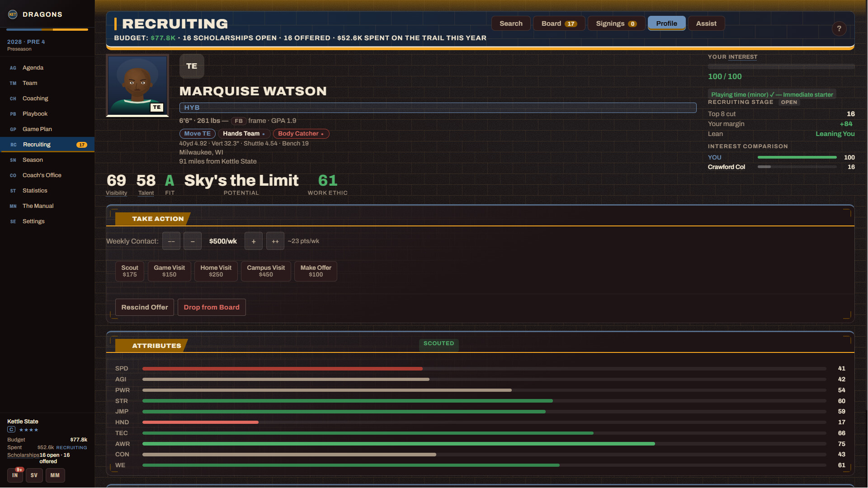Open the Assist tab
Image resolution: width=868 pixels, height=488 pixels.
(706, 23)
